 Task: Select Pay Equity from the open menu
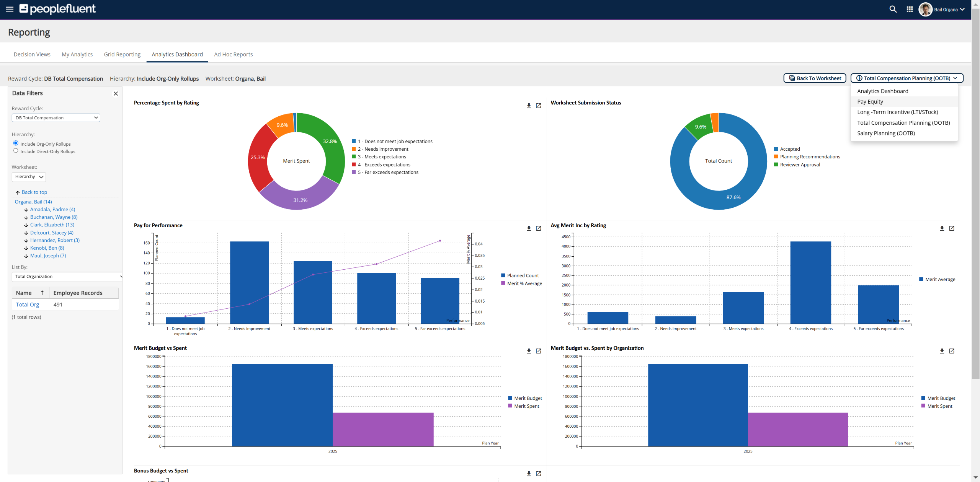pyautogui.click(x=870, y=101)
